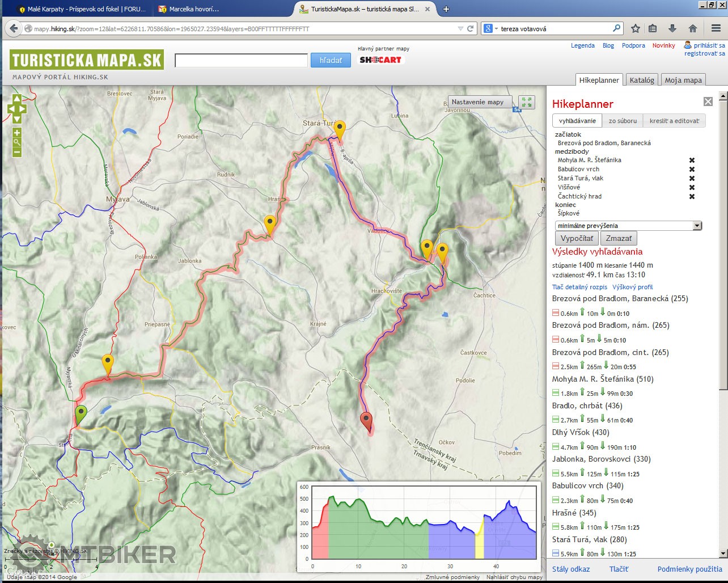This screenshot has width=728, height=583.
Task: Open the Nastavenie mapy settings
Action: (477, 102)
